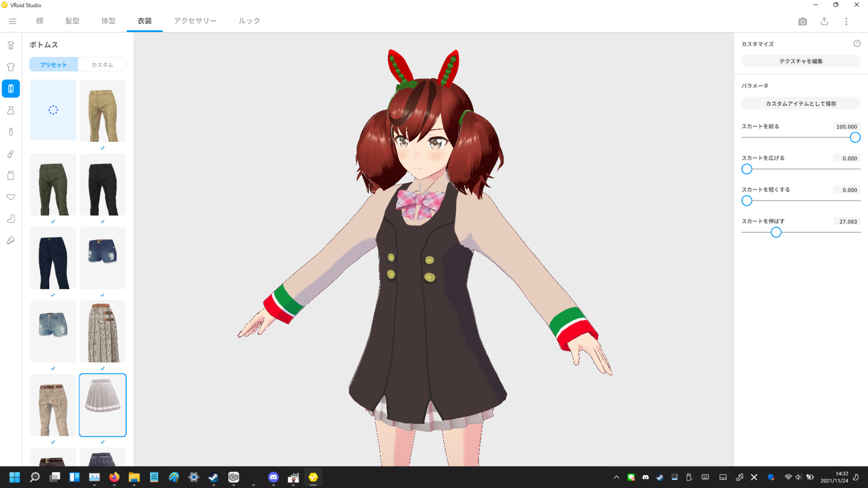Switch to the 髪型 tab
Image resolution: width=868 pixels, height=488 pixels.
72,21
